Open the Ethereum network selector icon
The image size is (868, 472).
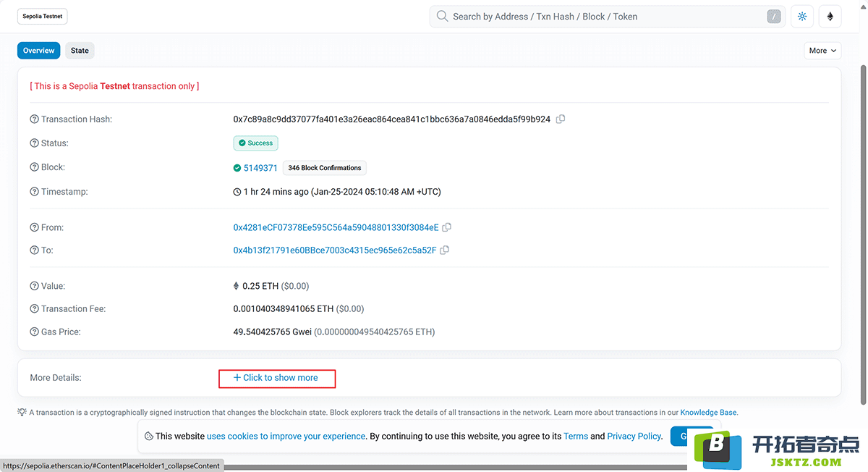pyautogui.click(x=830, y=17)
